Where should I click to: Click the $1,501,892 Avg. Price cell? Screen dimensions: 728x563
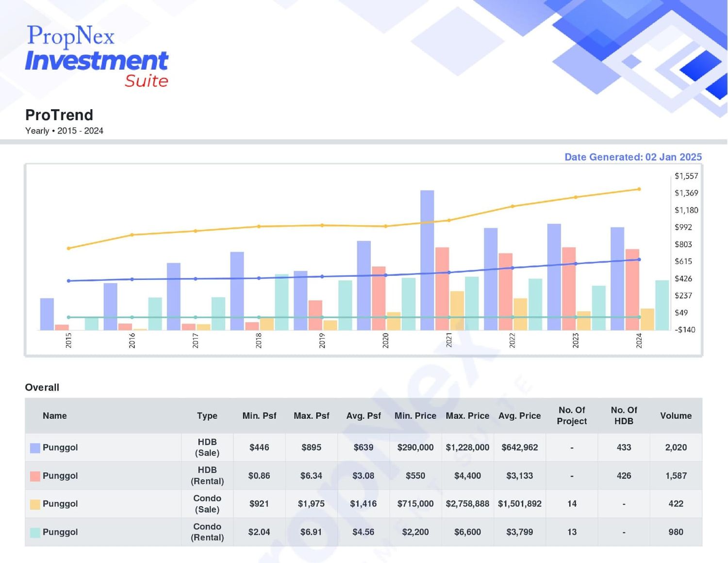click(x=520, y=504)
